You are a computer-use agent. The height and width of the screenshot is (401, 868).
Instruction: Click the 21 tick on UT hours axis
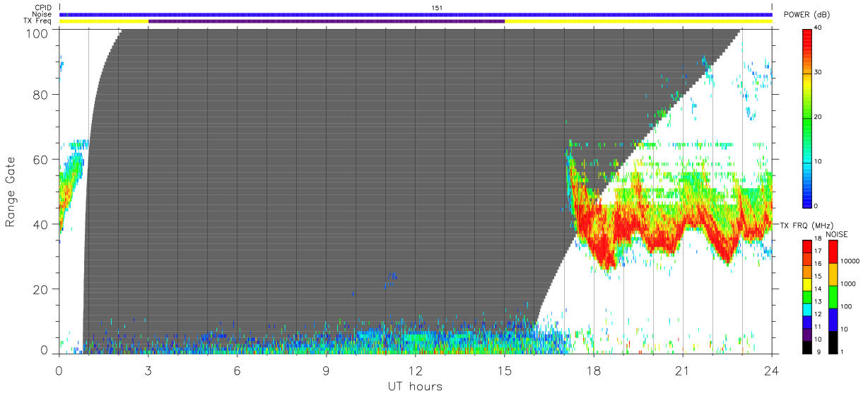click(683, 371)
